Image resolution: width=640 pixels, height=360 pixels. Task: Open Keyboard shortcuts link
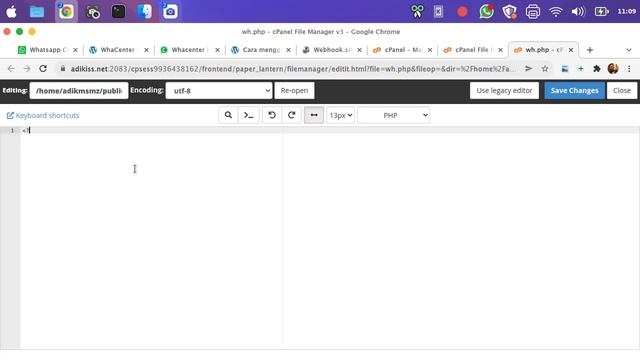(43, 116)
